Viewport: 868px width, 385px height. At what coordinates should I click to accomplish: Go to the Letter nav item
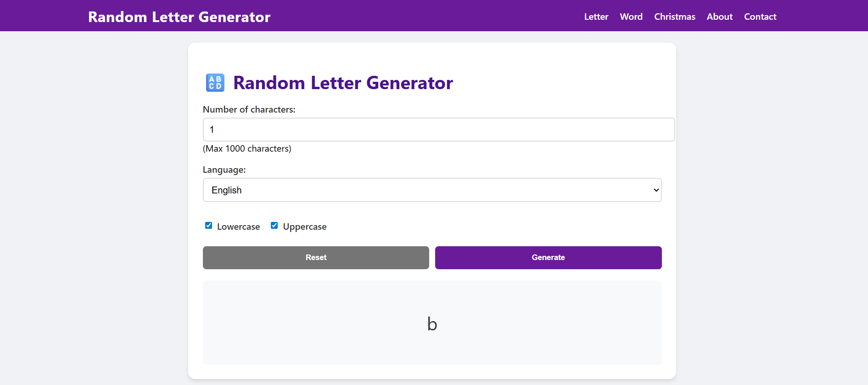click(596, 17)
